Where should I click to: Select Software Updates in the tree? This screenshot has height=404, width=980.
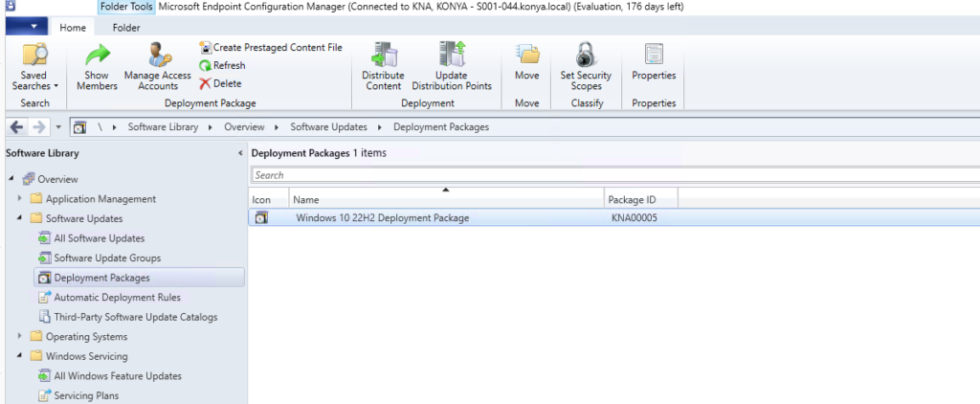coord(84,219)
